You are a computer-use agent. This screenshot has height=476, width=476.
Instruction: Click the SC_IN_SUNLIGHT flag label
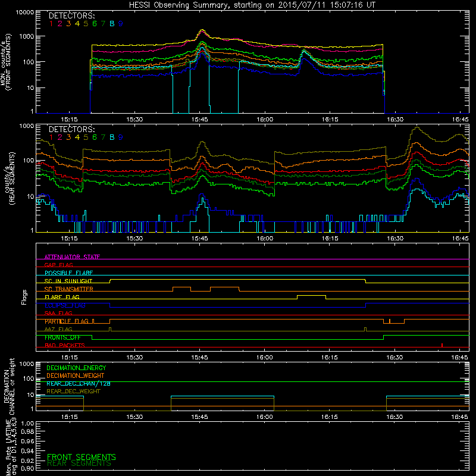[x=68, y=281]
